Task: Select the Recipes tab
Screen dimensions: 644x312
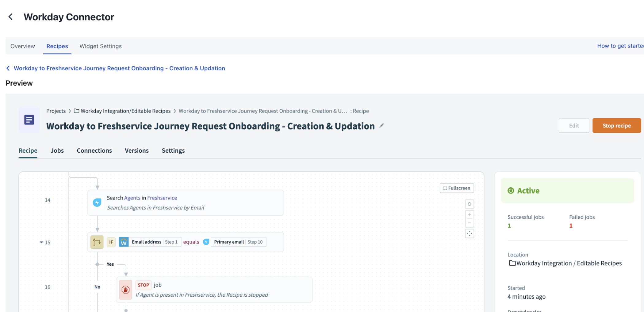Action: coord(57,46)
